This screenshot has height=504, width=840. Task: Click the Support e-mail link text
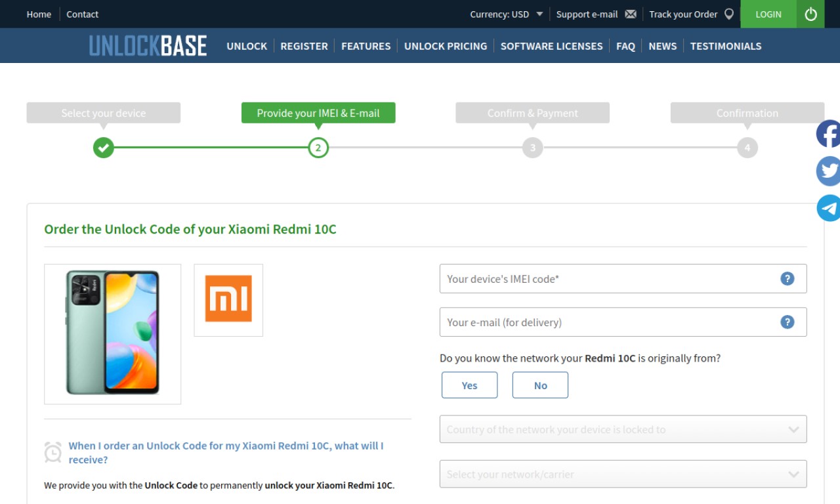point(587,14)
